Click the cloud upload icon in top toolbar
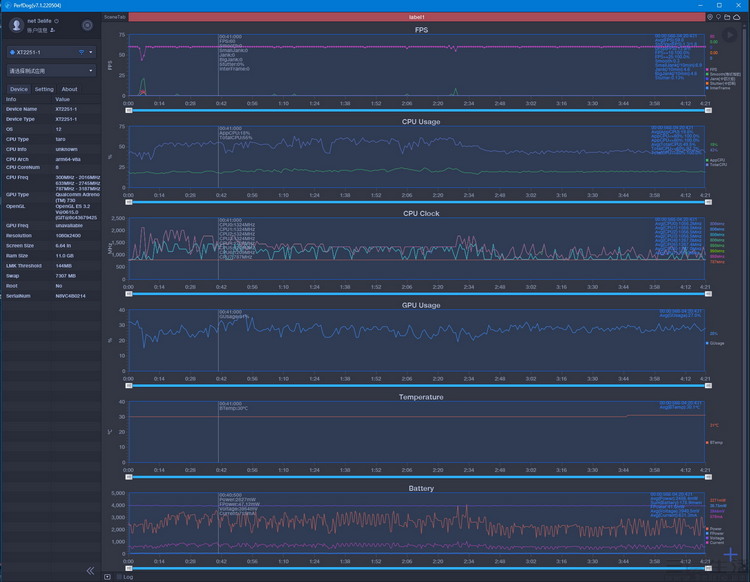The width and height of the screenshot is (750, 582). [737, 17]
